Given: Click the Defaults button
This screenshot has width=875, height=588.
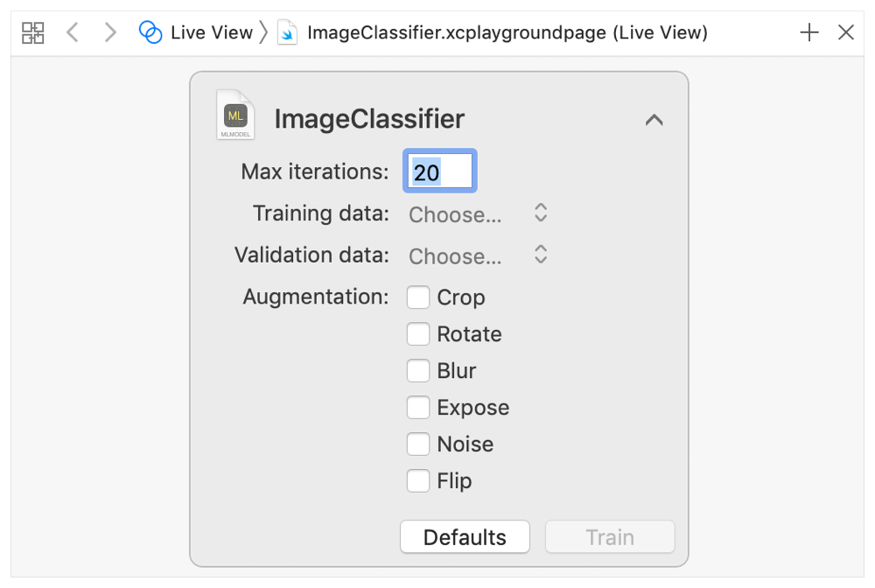Looking at the screenshot, I should [x=465, y=536].
